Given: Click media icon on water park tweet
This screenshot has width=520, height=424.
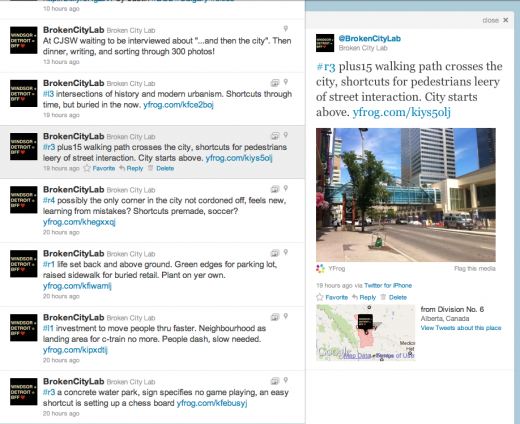Looking at the screenshot, I should (275, 381).
